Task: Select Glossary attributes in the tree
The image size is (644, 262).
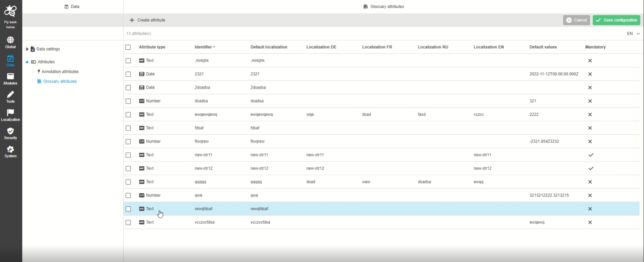Action: pyautogui.click(x=60, y=82)
